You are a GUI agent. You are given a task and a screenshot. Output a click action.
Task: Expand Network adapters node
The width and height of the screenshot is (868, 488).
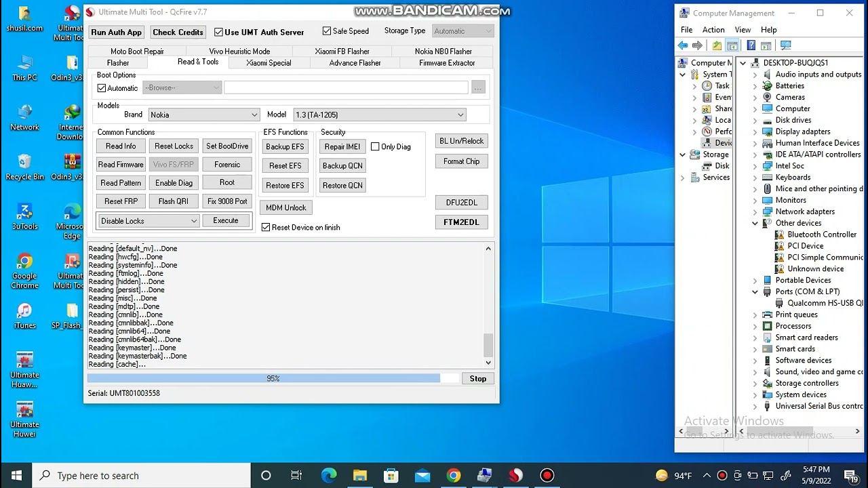pyautogui.click(x=755, y=211)
